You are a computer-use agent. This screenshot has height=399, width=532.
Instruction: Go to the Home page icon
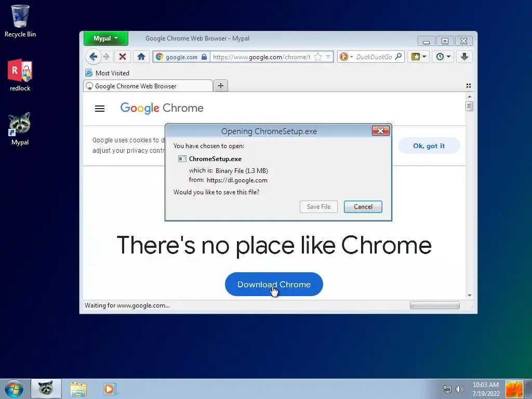point(141,57)
